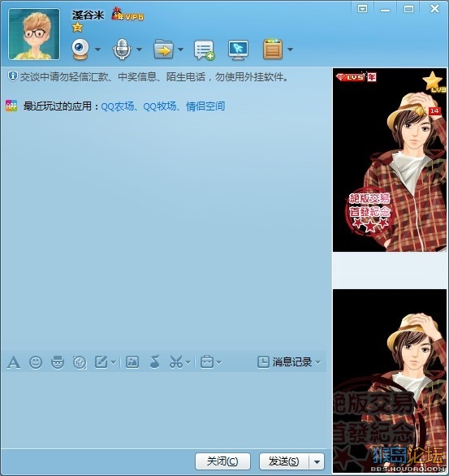
Task: Open the QQ农场 link
Action: (x=118, y=106)
